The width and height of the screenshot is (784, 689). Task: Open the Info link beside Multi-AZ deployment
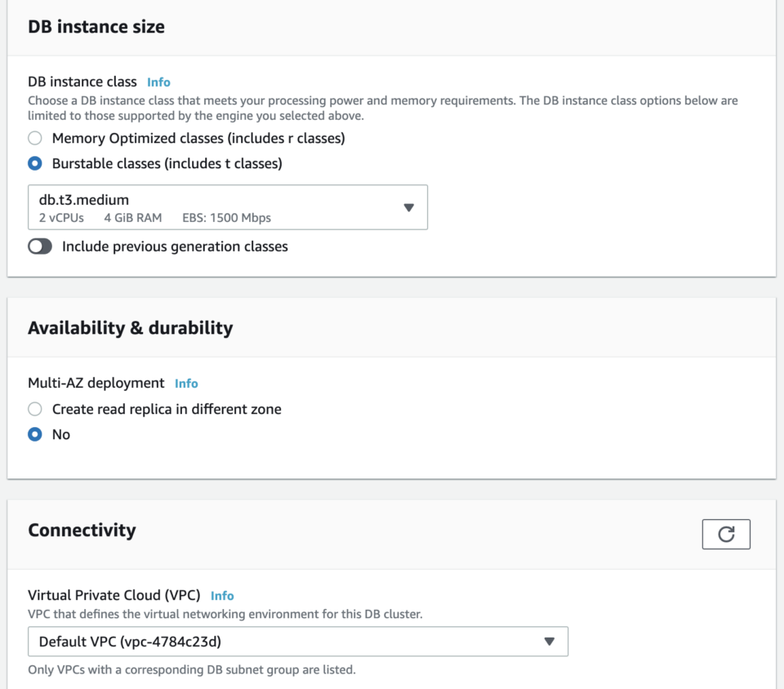186,383
